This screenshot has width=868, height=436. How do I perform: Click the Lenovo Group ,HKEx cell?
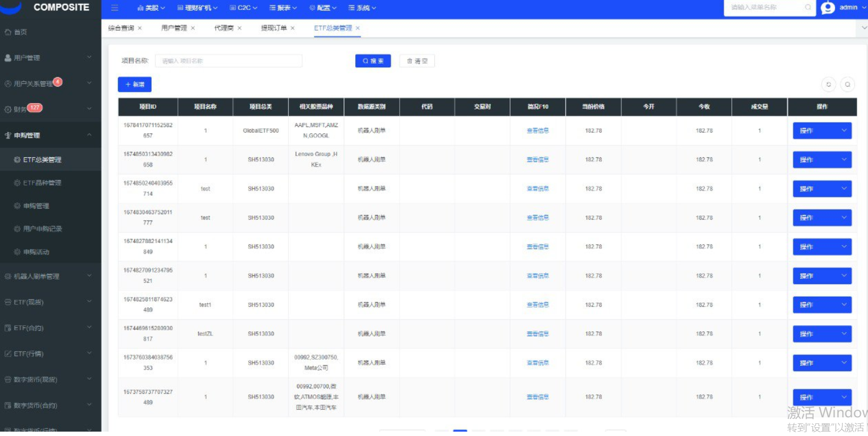click(x=316, y=160)
